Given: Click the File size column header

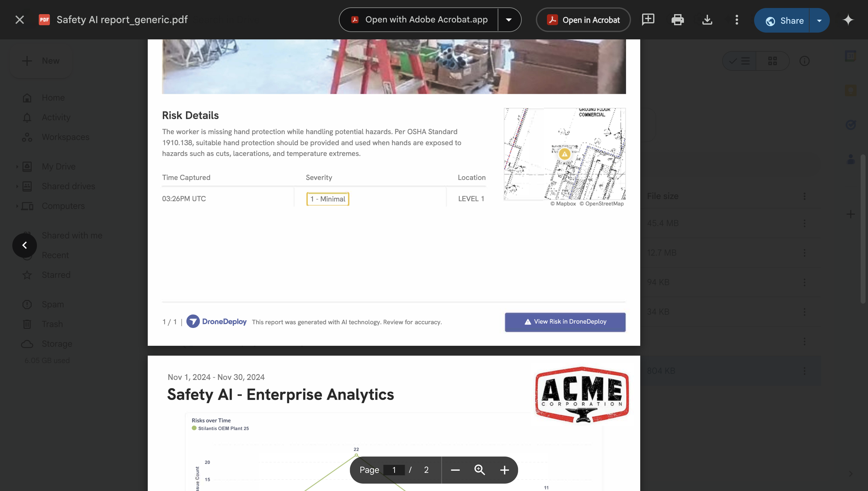Looking at the screenshot, I should [x=663, y=196].
